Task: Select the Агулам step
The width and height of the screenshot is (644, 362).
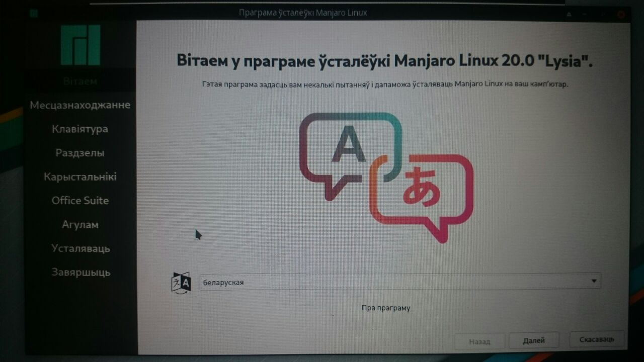Action: 80,225
